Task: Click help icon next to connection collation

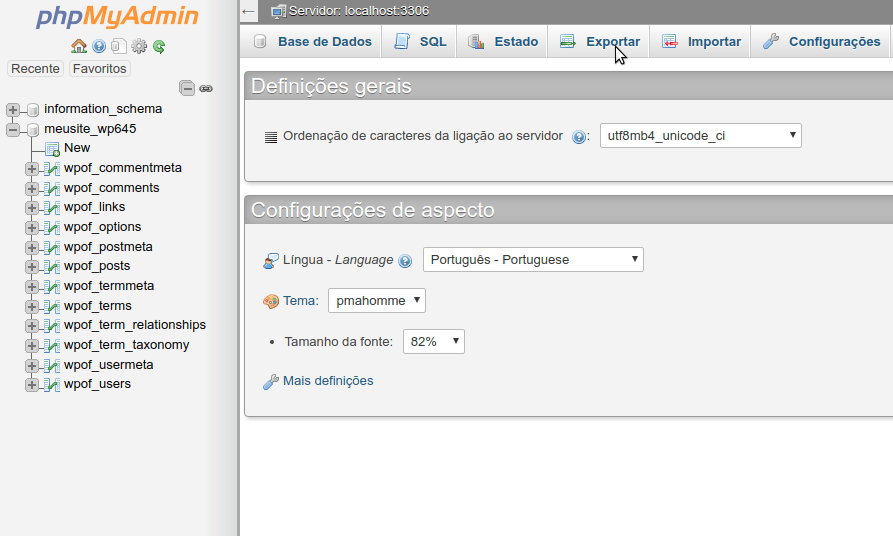Action: (579, 137)
